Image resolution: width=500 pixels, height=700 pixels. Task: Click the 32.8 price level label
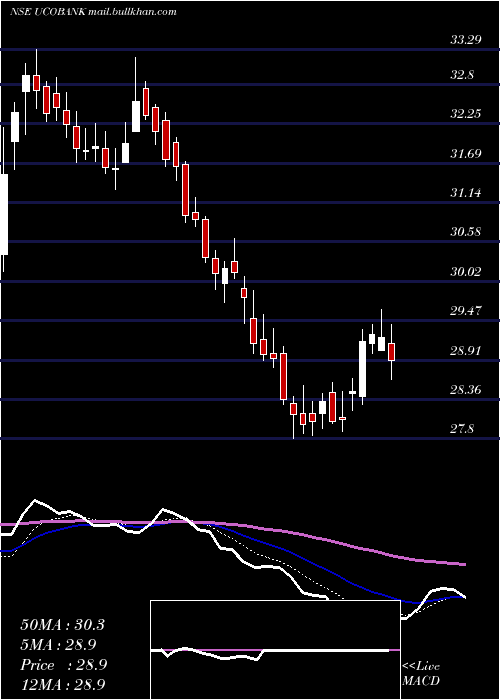(x=462, y=75)
